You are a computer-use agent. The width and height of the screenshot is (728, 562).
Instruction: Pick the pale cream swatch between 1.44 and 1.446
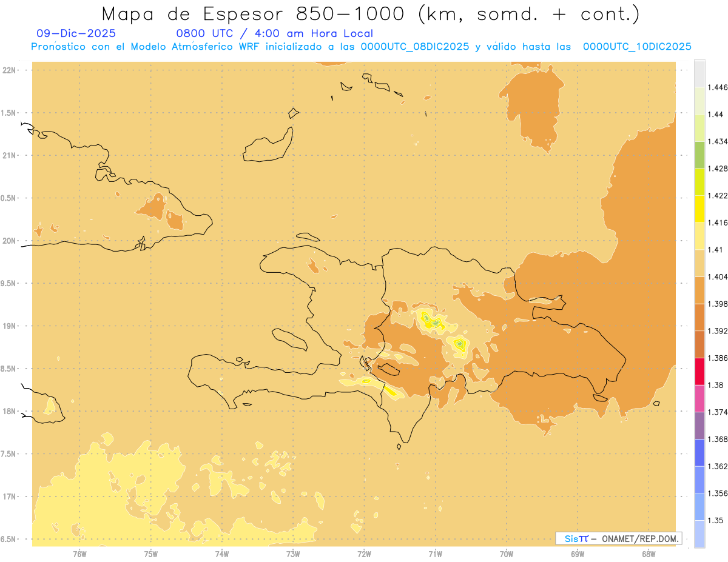coord(699,101)
